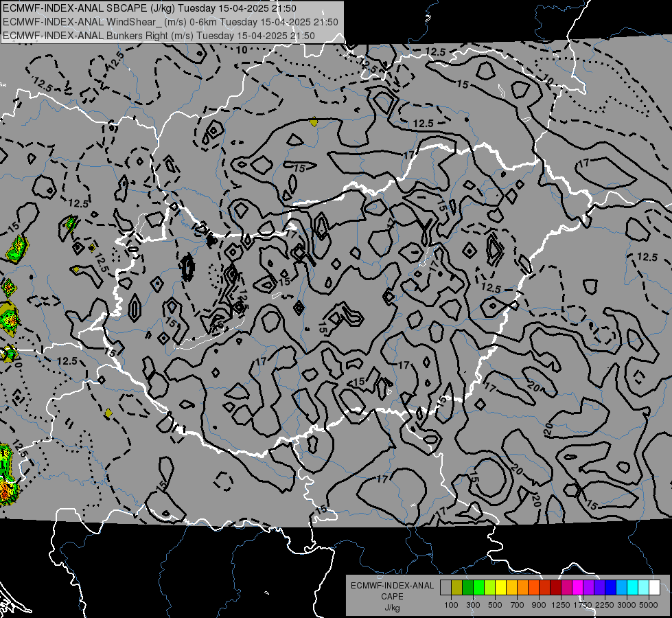Click the olive swatch in CAPE legend
The width and height of the screenshot is (672, 618).
pos(457,587)
